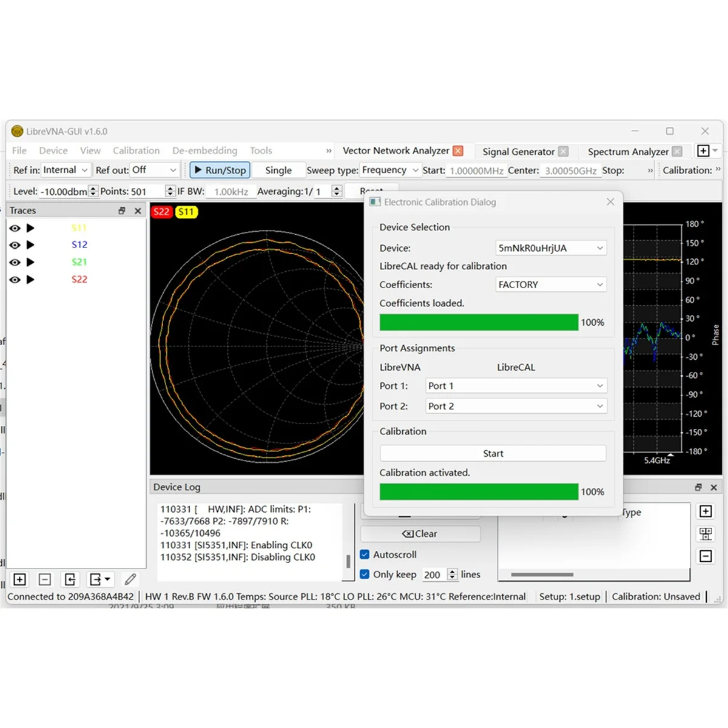
Task: Uncheck the Autoscroll checkbox
Action: coord(365,554)
